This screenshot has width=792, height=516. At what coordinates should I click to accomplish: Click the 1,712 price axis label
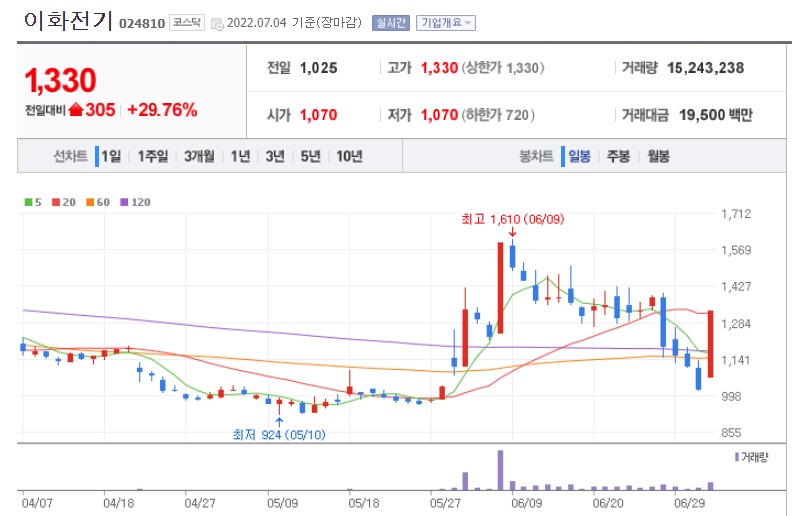click(x=736, y=214)
